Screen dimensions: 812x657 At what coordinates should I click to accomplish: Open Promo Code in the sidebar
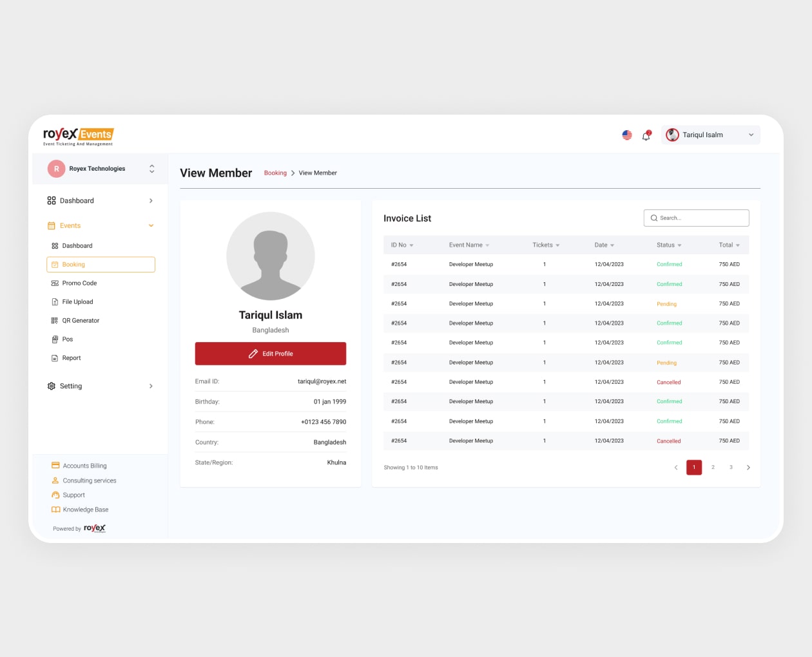pyautogui.click(x=79, y=283)
